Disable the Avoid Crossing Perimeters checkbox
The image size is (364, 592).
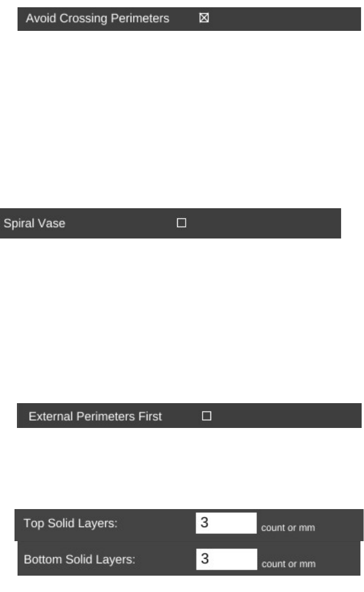(204, 18)
